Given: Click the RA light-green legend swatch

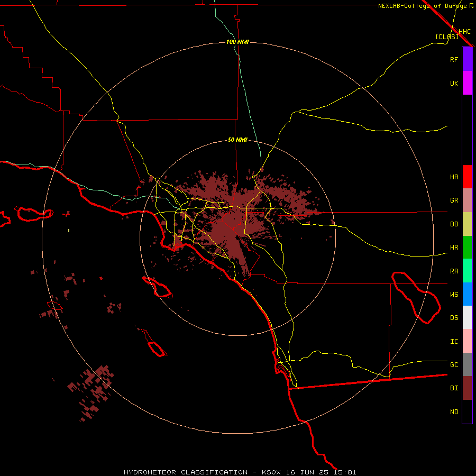Looking at the screenshot, I should coord(467,271).
